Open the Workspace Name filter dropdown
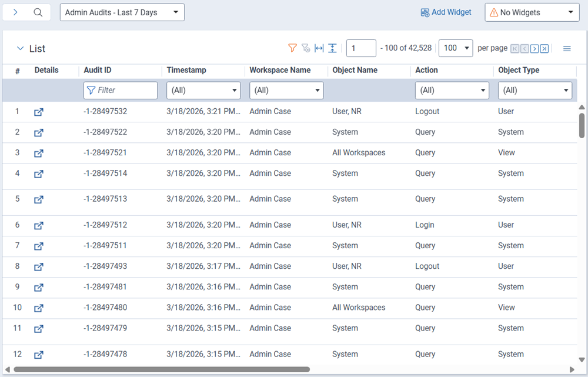Viewport: 588px width, 377px height. [286, 90]
